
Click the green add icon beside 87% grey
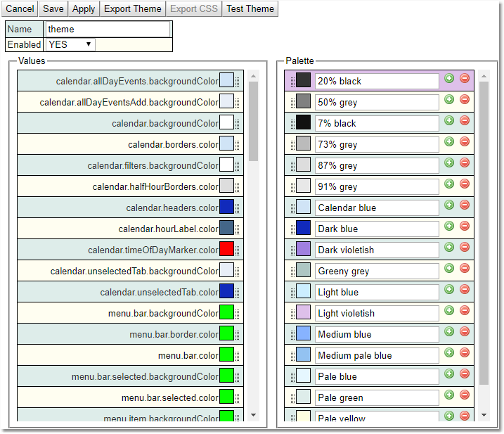tap(449, 162)
